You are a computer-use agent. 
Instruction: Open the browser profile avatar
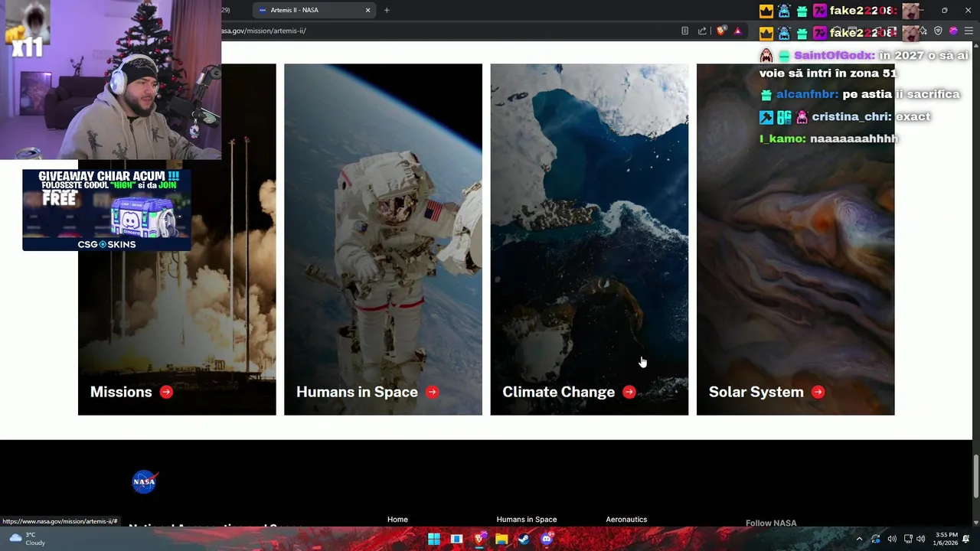point(953,31)
